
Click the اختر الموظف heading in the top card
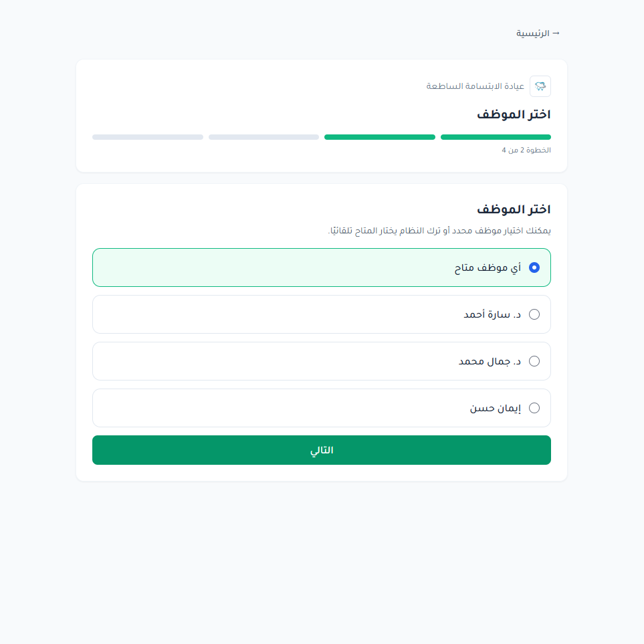514,114
